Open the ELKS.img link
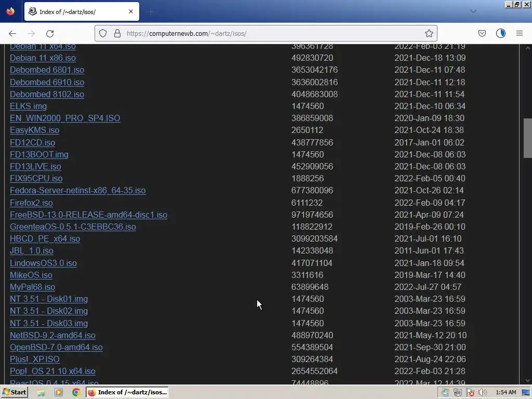 [28, 106]
